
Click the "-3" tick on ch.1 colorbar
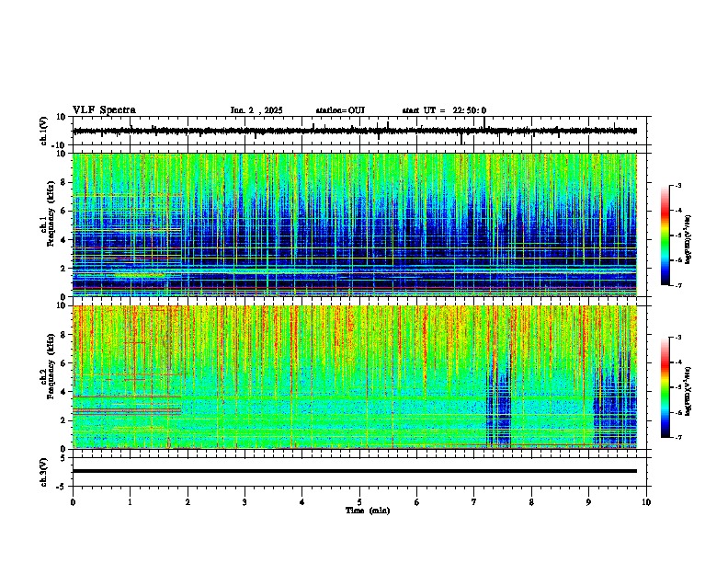point(677,185)
